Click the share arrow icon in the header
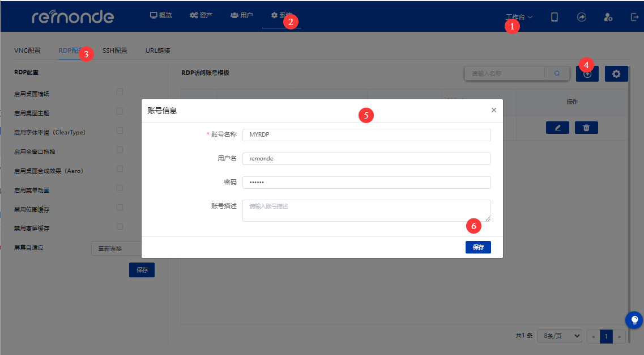The image size is (644, 355). pyautogui.click(x=581, y=16)
